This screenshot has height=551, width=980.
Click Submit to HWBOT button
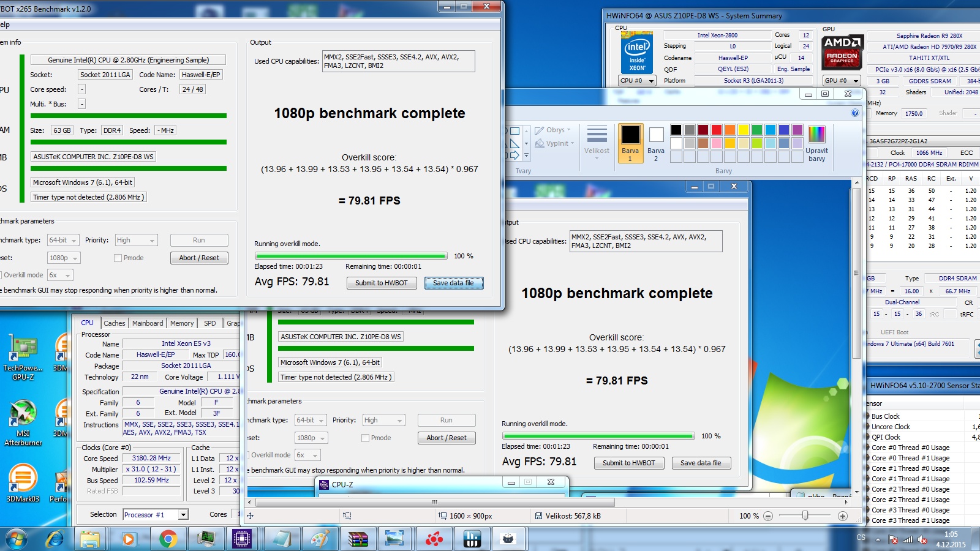382,283
